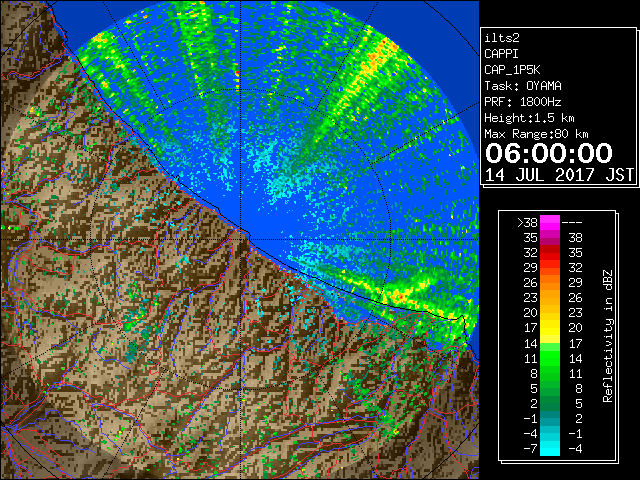Click the 'CAP_1P5K' label

click(x=512, y=70)
